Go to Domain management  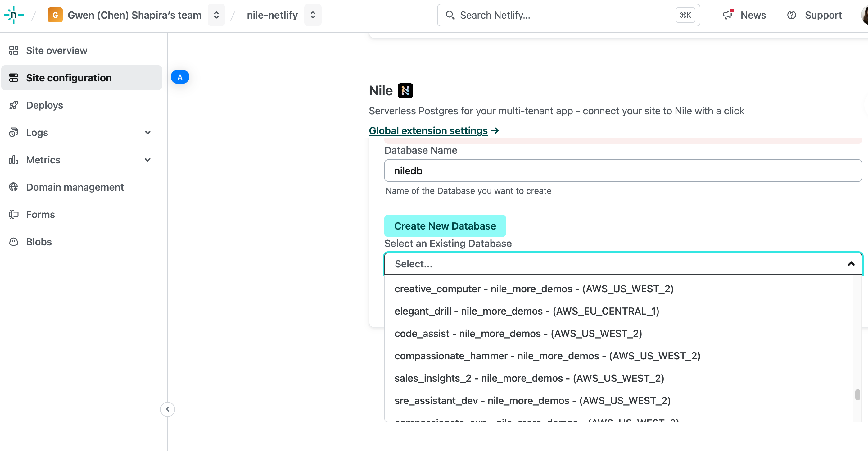pos(75,187)
